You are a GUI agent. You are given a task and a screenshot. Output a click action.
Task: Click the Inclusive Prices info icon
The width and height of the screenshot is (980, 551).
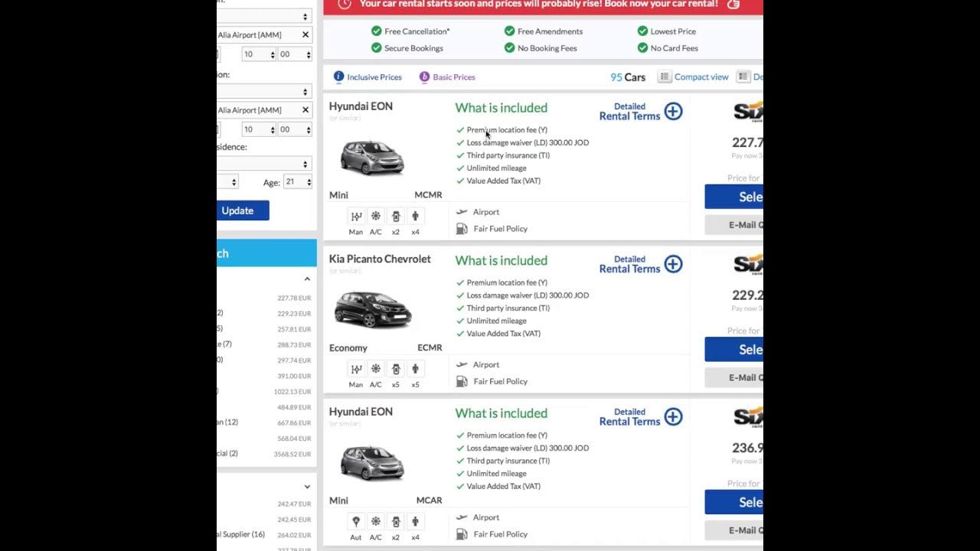(x=339, y=77)
